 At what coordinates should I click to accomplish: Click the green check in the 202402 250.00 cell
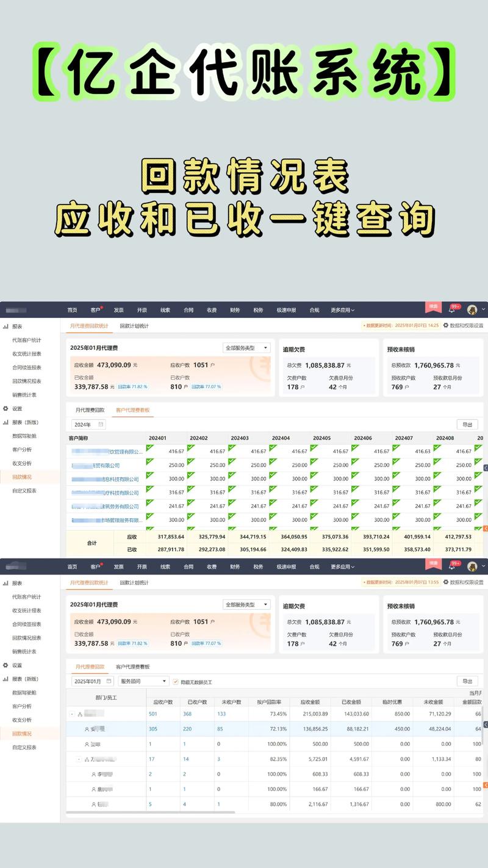(191, 461)
